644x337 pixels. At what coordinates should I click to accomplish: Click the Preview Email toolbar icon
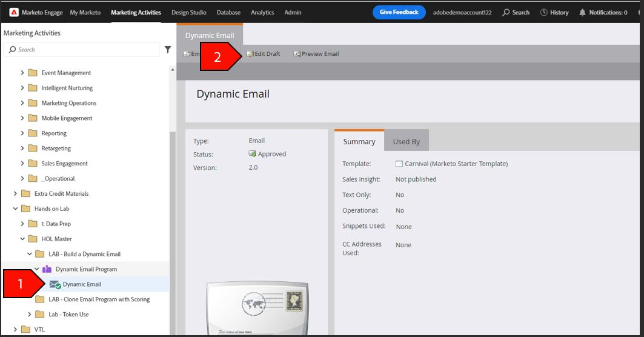[297, 54]
